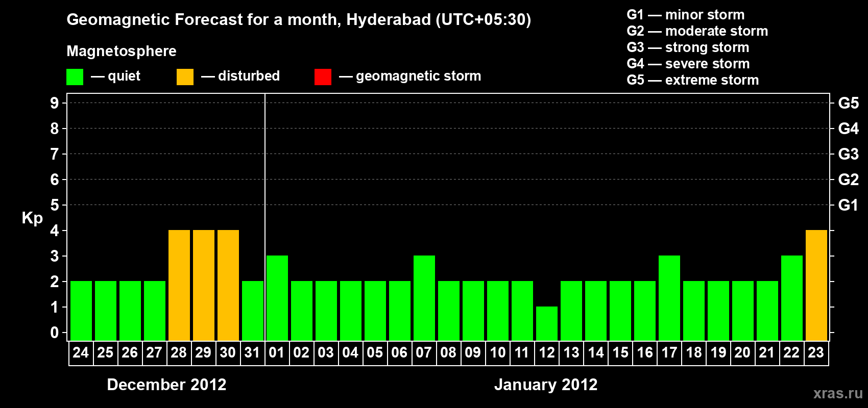Click date label 24 on the axis
This screenshot has height=408, width=868.
point(81,353)
